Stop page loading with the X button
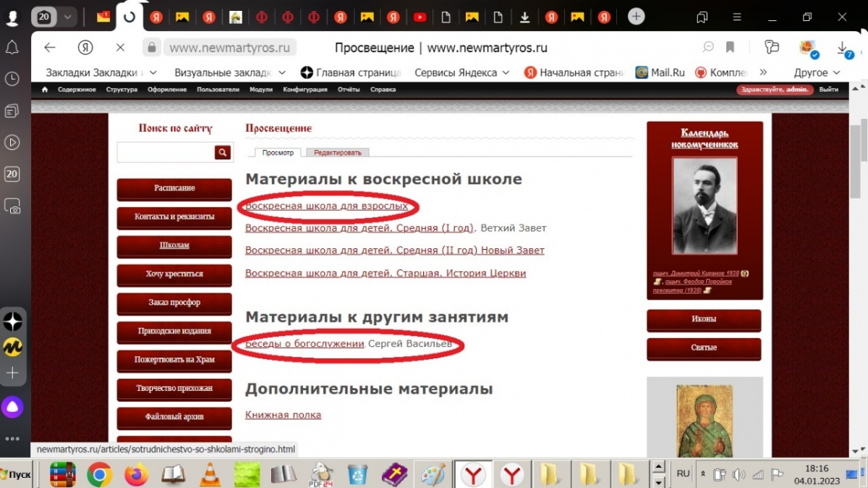 click(x=120, y=47)
